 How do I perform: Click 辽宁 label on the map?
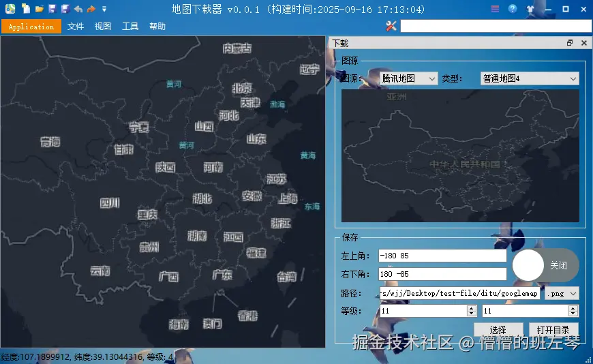tap(309, 70)
